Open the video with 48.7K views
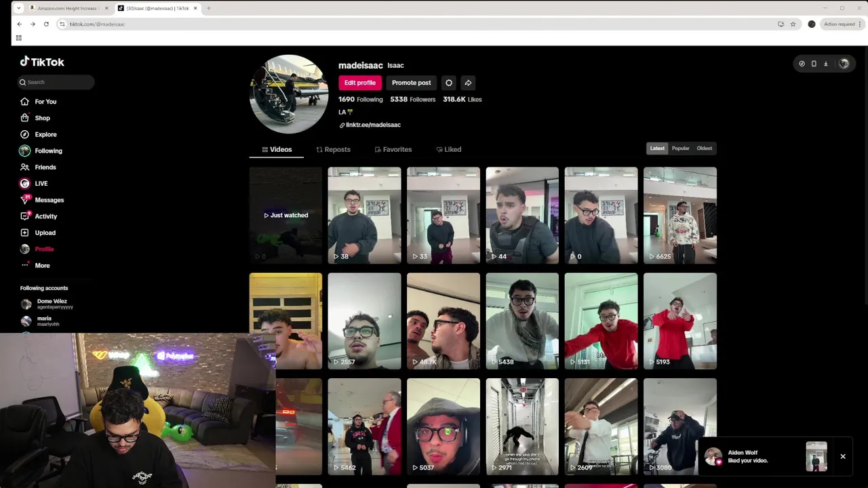This screenshot has height=488, width=868. (443, 321)
